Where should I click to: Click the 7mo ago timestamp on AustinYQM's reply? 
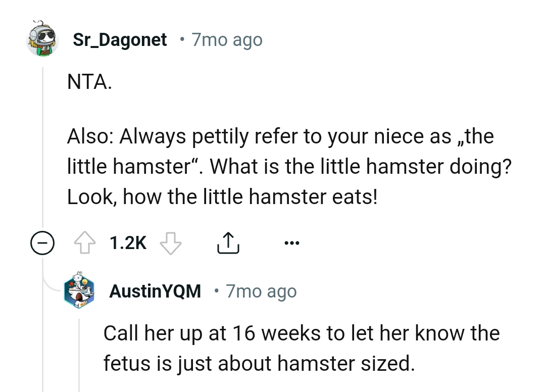(x=261, y=291)
